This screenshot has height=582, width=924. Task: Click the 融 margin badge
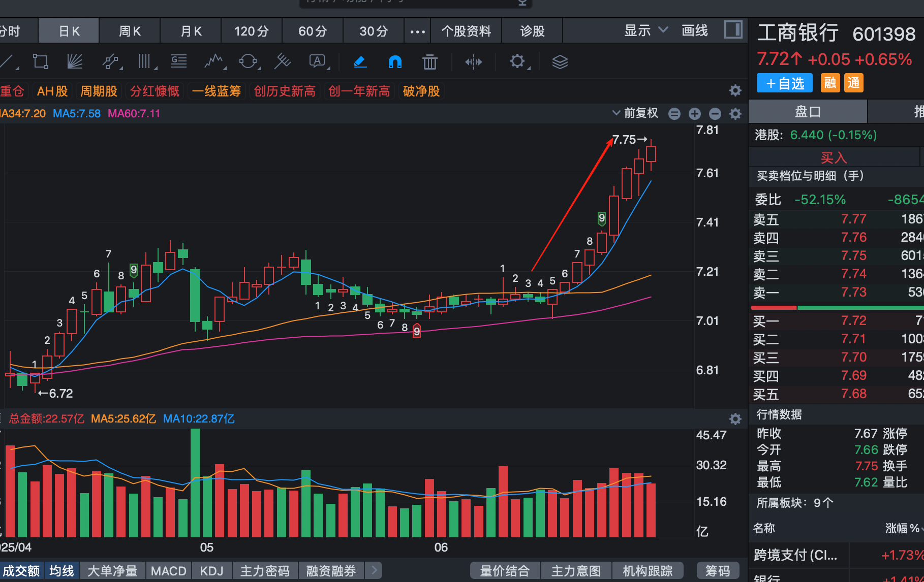[x=830, y=83]
